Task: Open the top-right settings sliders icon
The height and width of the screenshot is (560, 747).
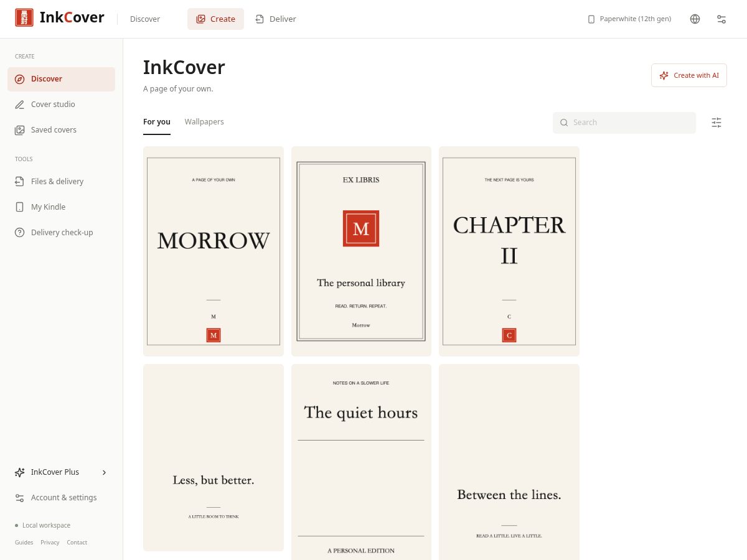Action: [x=721, y=19]
